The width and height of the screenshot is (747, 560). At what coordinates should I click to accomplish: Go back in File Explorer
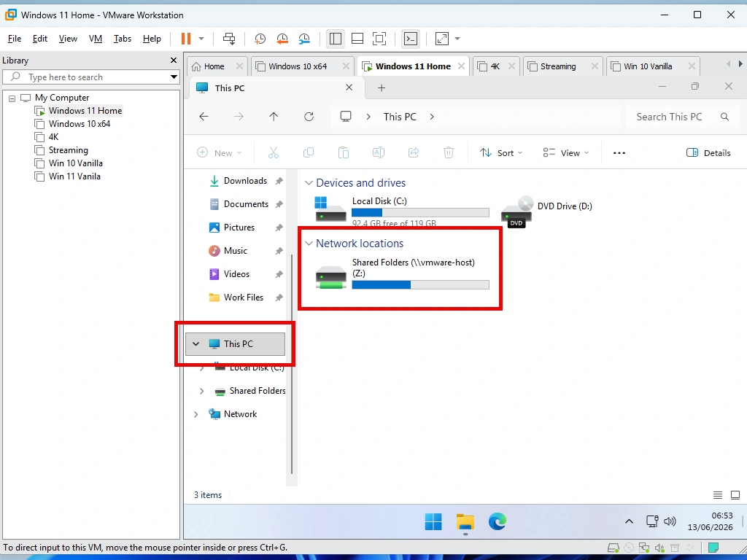pos(204,117)
